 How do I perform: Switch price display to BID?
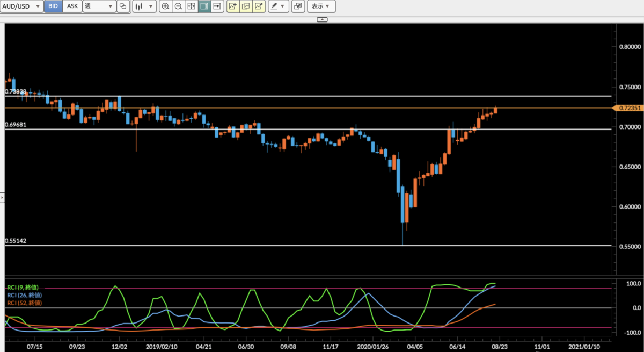(53, 6)
